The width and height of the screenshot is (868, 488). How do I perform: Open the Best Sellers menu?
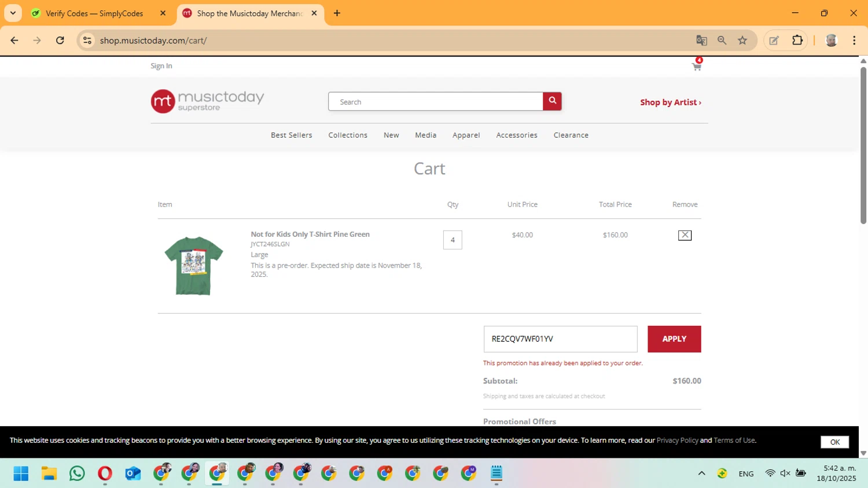click(292, 135)
